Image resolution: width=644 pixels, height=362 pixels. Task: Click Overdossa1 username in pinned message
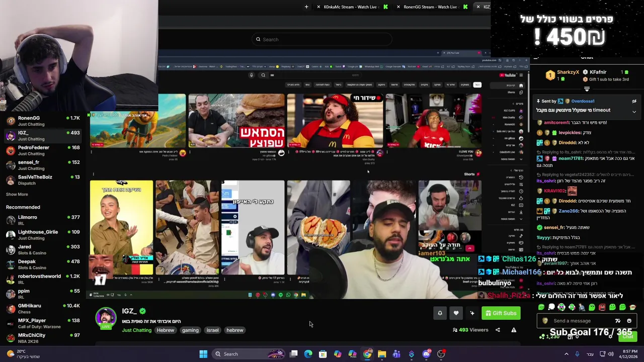(x=583, y=101)
